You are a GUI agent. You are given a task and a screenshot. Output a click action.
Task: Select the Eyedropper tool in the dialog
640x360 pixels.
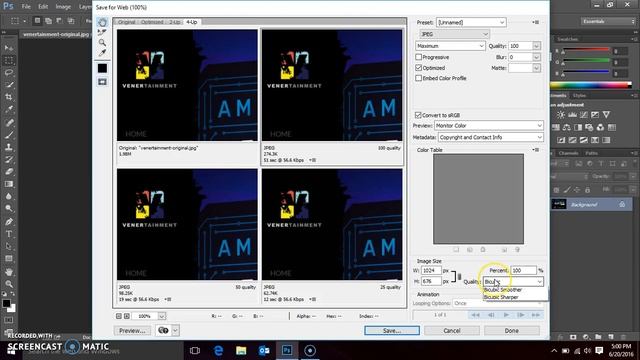[x=102, y=53]
